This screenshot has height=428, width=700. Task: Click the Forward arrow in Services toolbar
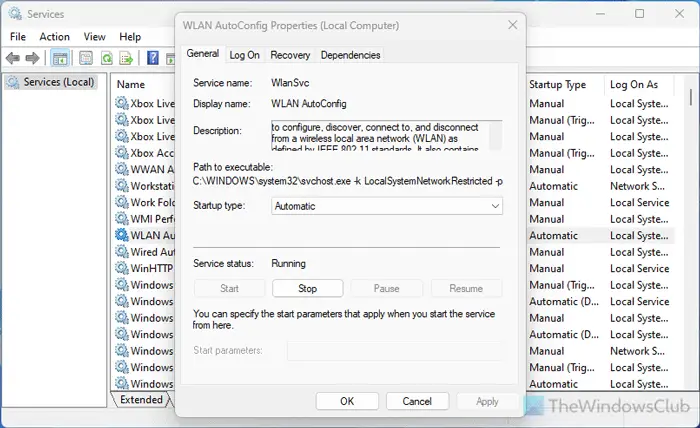[x=32, y=58]
